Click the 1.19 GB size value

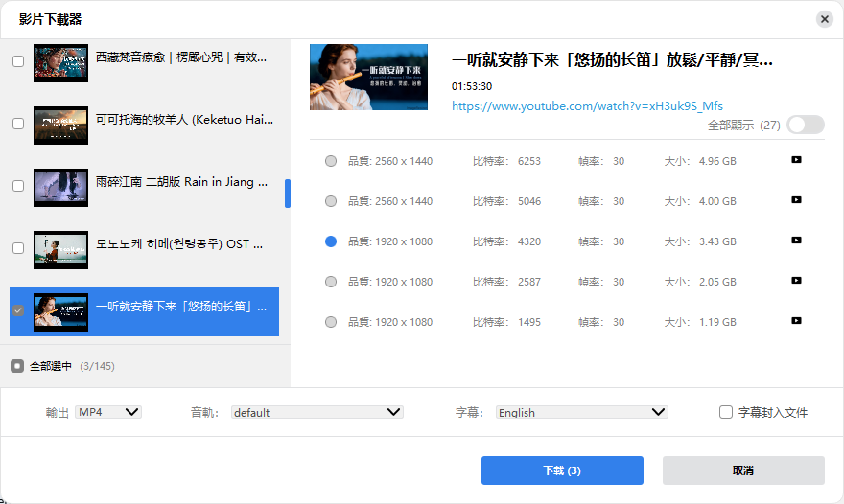717,322
